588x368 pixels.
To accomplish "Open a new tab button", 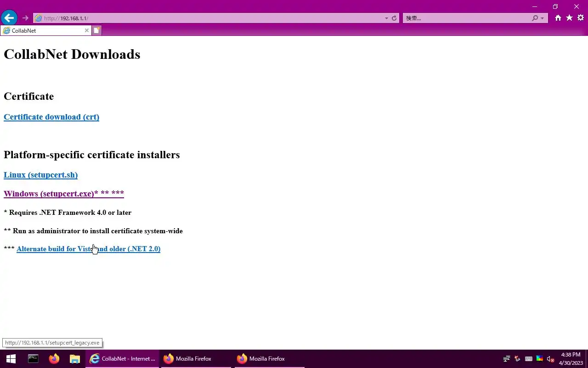I will click(96, 30).
